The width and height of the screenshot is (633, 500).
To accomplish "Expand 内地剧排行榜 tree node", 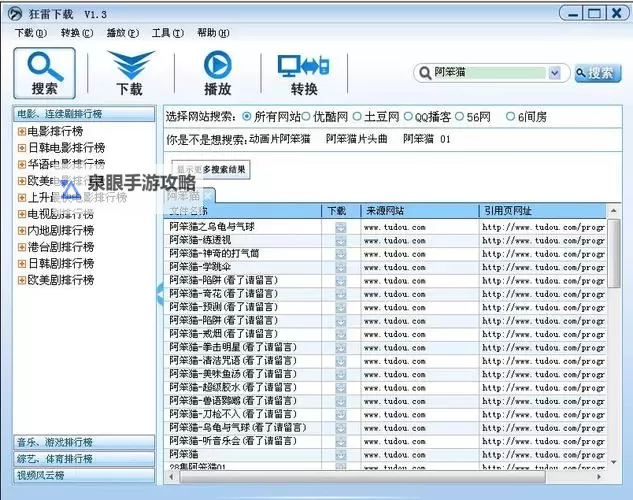I will [22, 230].
